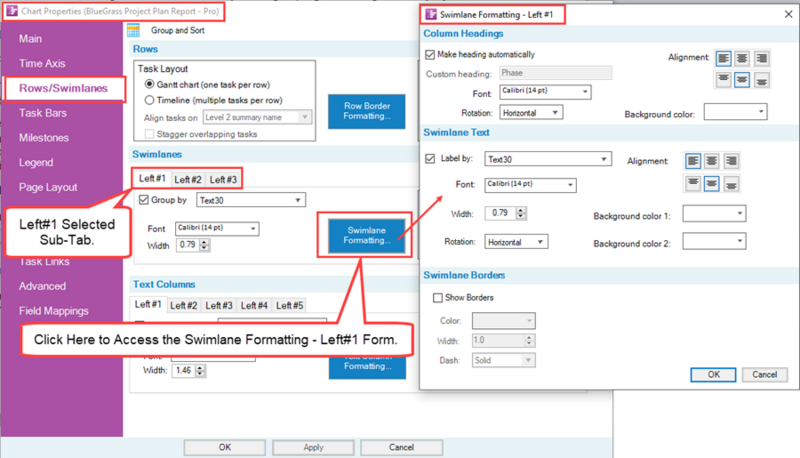This screenshot has width=800, height=458.
Task: Align column heading to bottom
Action: click(x=761, y=80)
